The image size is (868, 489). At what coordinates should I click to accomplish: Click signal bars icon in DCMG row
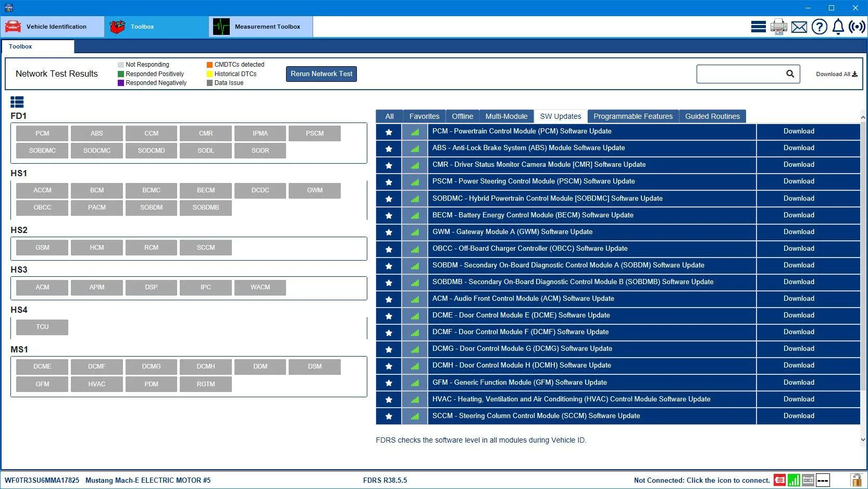(415, 349)
